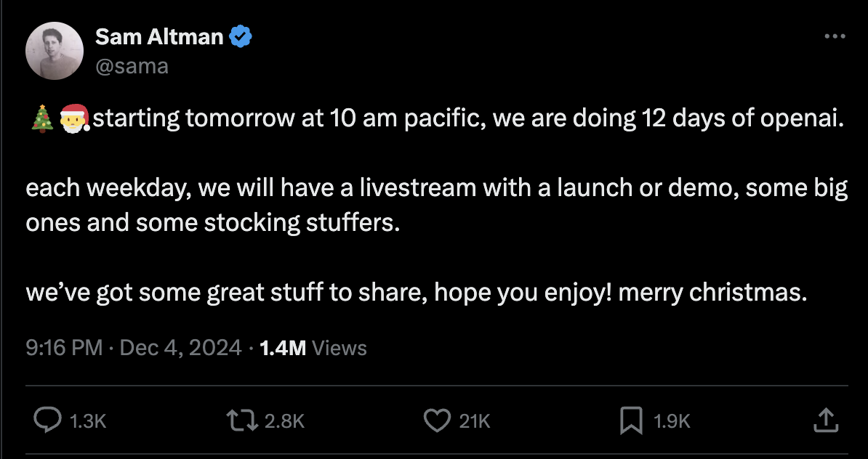Image resolution: width=868 pixels, height=459 pixels.
Task: Click the 21K likes count
Action: [475, 421]
